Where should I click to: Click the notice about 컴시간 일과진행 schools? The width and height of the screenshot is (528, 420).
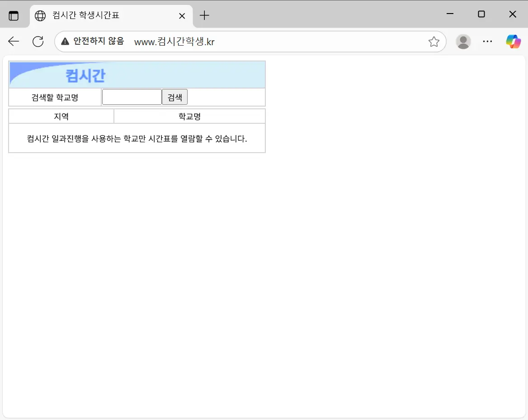tap(137, 139)
